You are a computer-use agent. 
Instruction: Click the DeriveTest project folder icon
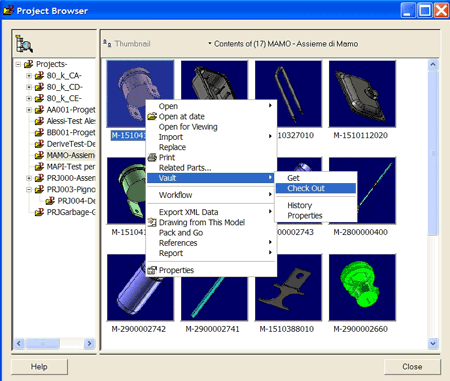39,144
